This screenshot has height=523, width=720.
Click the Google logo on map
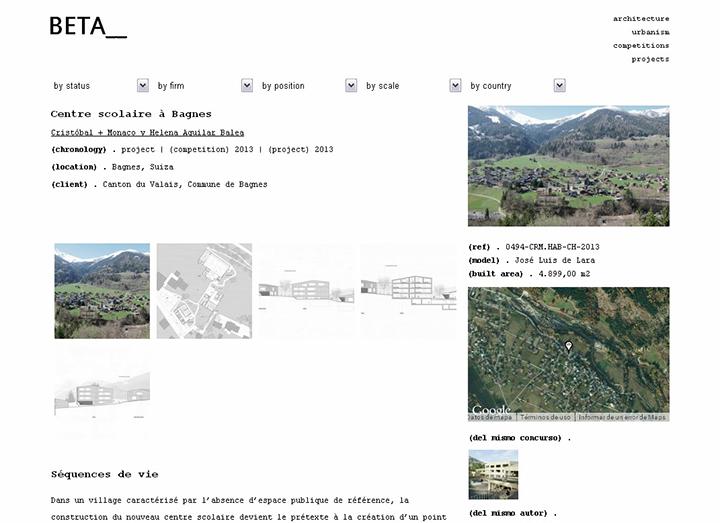[491, 410]
